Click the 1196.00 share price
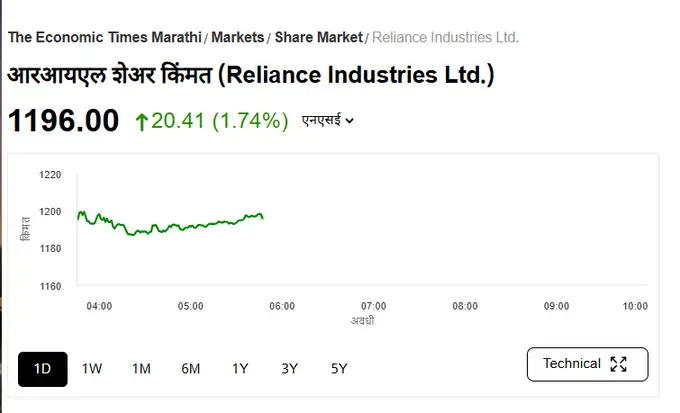This screenshot has height=413, width=680. tap(64, 121)
